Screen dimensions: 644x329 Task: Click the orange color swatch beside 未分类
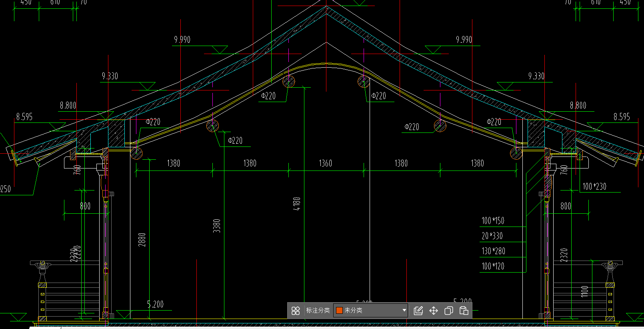[339, 310]
